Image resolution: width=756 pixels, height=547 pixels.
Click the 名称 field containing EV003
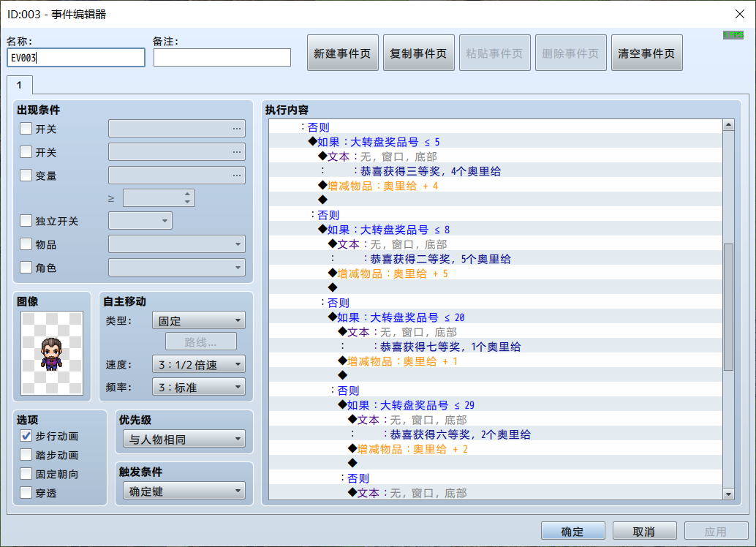pyautogui.click(x=76, y=57)
